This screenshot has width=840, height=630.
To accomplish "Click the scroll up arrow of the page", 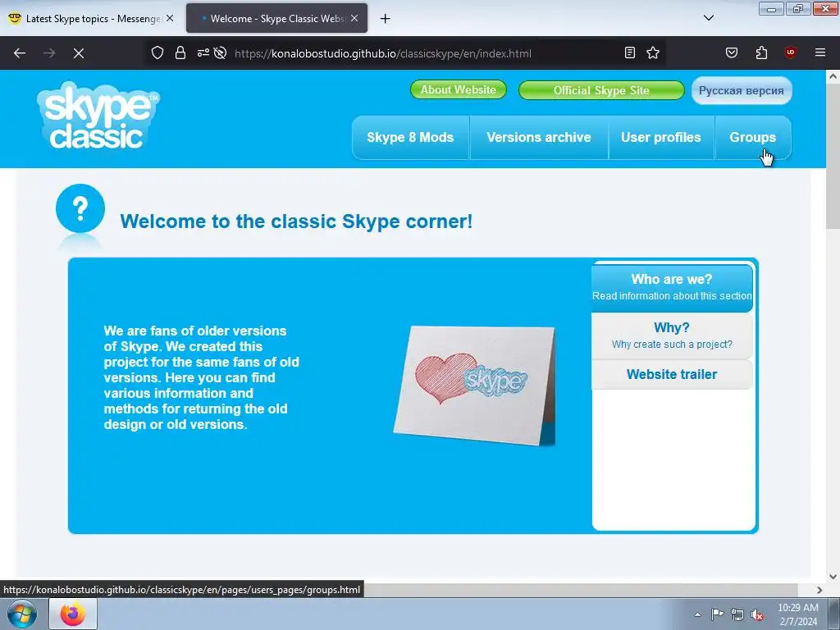I will 833,76.
